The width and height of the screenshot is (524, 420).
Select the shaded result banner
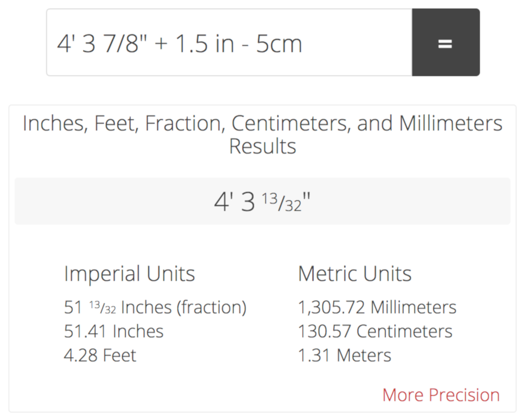pyautogui.click(x=262, y=201)
